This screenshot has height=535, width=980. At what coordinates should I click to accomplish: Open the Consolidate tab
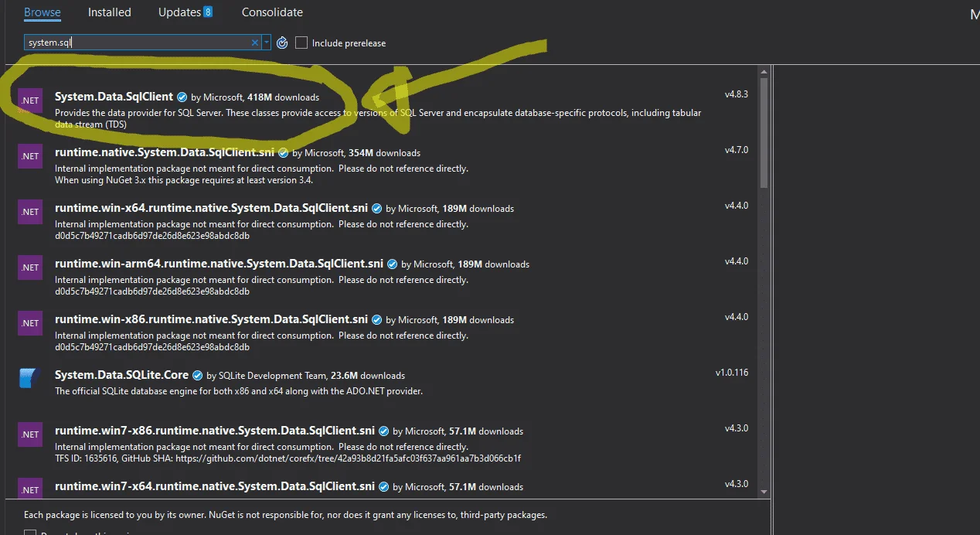tap(272, 12)
